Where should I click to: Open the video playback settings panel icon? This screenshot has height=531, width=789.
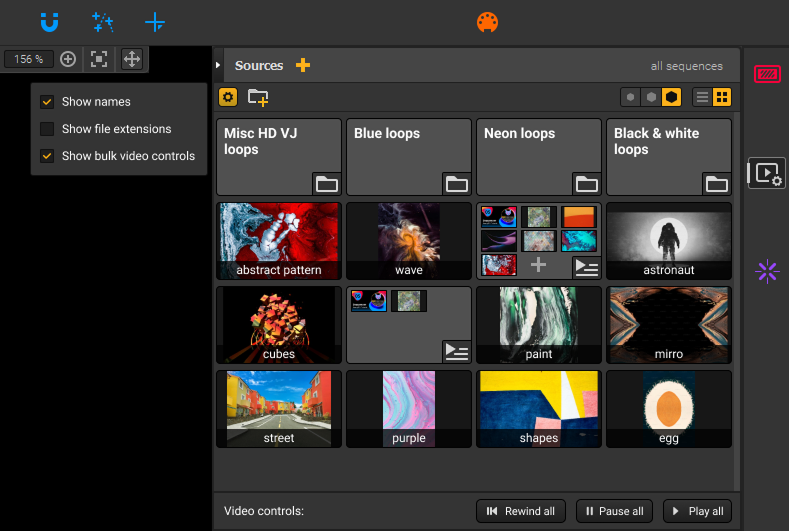767,173
